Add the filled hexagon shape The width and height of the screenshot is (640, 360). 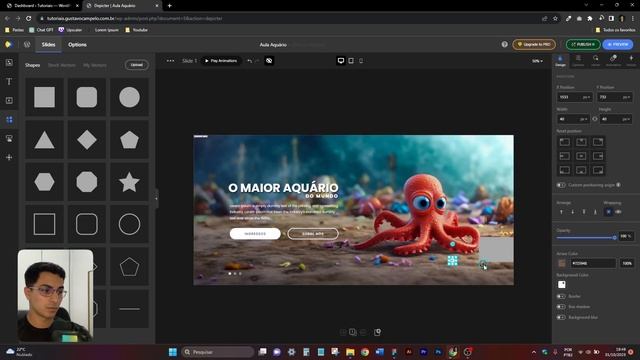pos(44,182)
